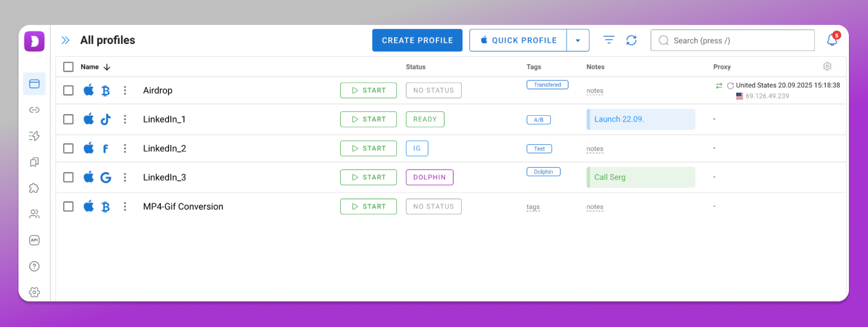This screenshot has height=327, width=868.
Task: Open the automation scripts sidebar icon
Action: click(34, 136)
